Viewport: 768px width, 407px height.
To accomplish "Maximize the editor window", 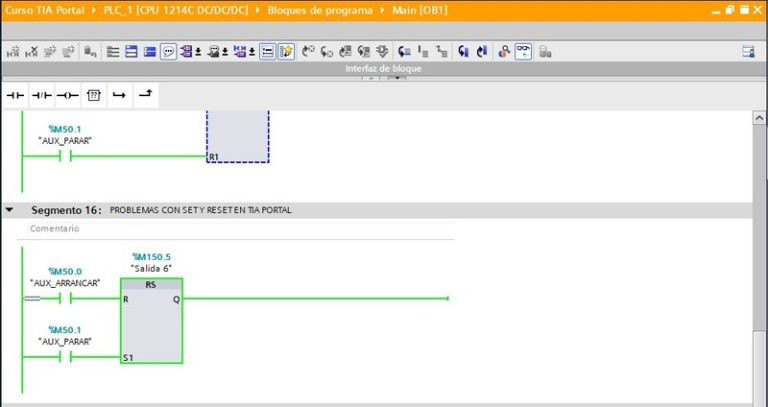I will pyautogui.click(x=744, y=10).
